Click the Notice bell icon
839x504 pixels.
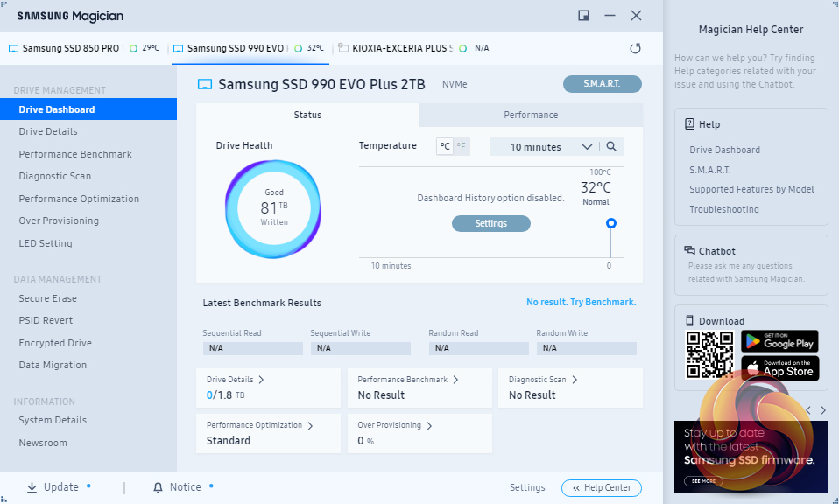158,487
